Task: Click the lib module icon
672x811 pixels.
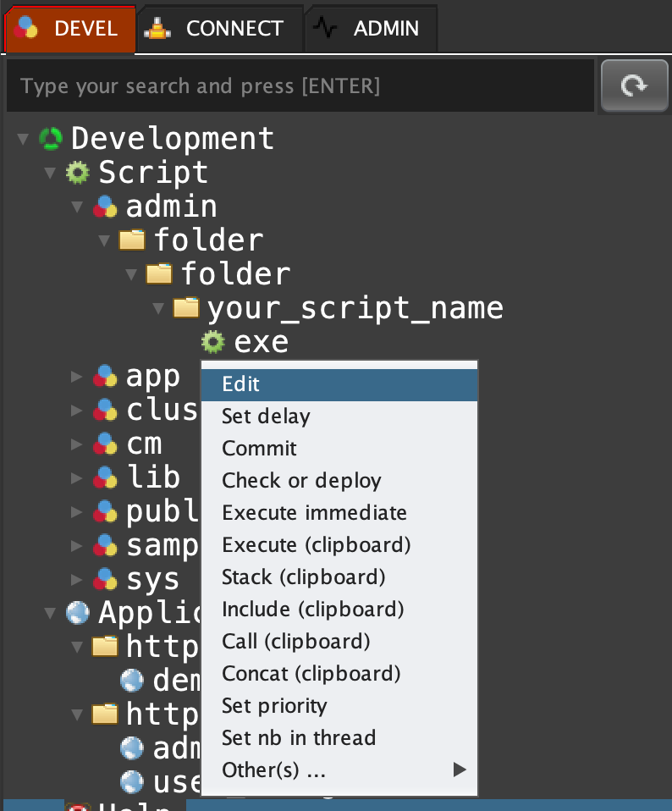Action: click(105, 477)
